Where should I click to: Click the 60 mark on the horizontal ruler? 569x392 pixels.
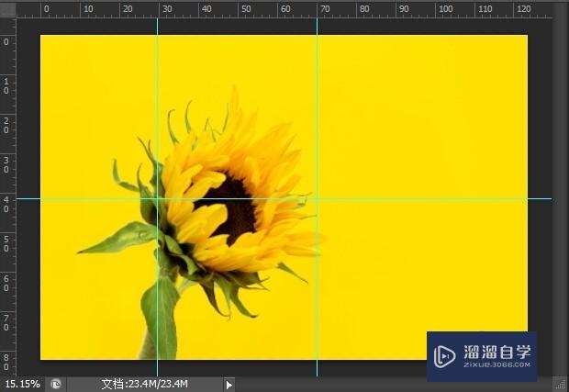click(x=286, y=9)
